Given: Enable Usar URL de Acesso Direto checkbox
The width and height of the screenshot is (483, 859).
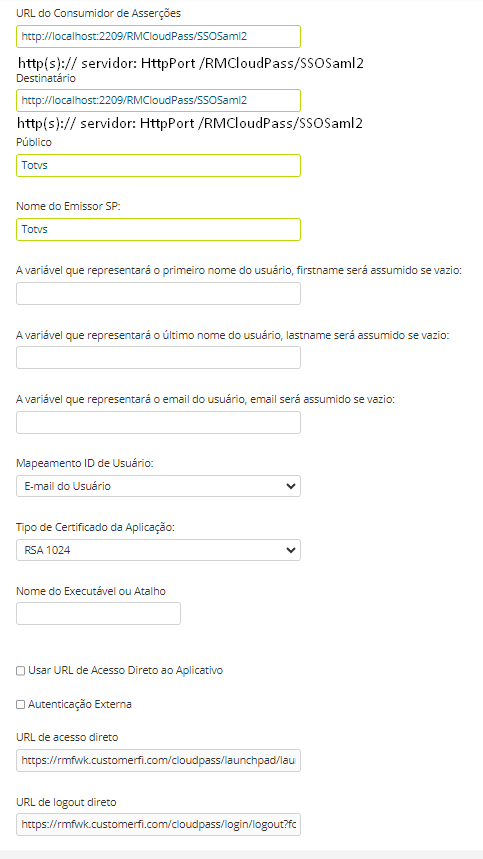Looking at the screenshot, I should [21, 671].
